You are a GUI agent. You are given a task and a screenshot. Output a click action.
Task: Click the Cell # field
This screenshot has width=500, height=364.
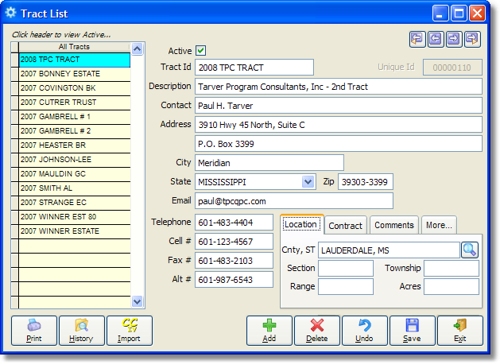(x=234, y=241)
